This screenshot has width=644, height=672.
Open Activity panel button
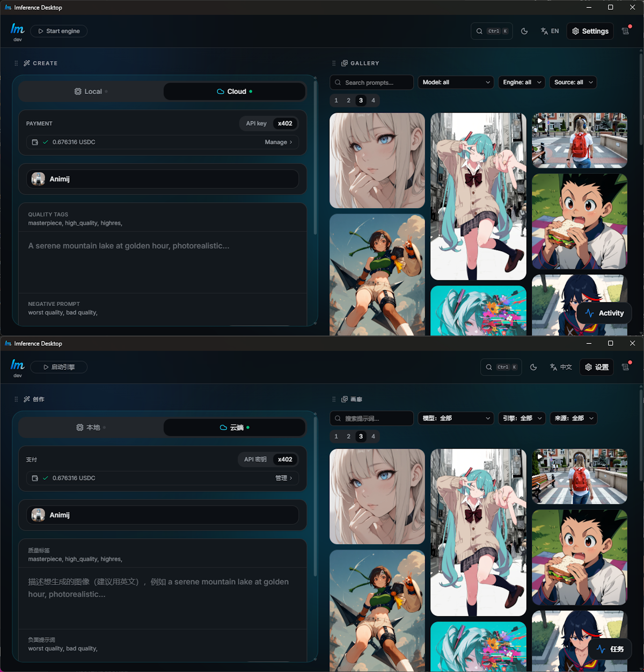coord(604,313)
